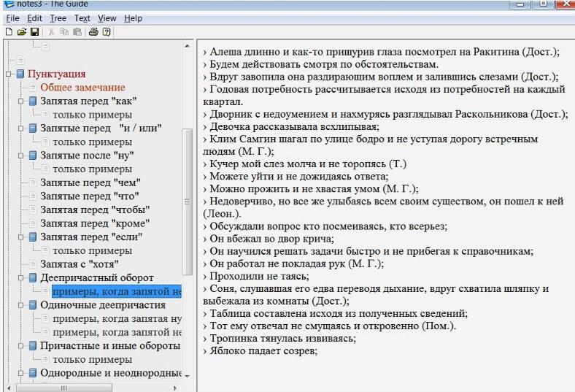Open the View menu
Viewport: 575px width, 392px height.
point(107,18)
